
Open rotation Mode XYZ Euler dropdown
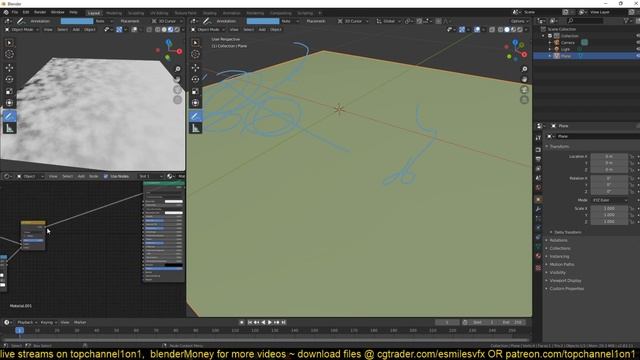click(609, 200)
